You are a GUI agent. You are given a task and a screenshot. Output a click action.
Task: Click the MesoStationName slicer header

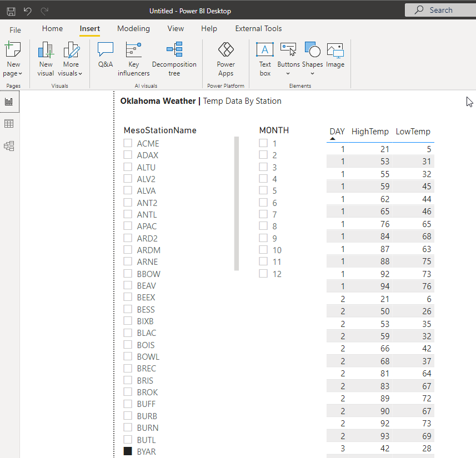[160, 130]
